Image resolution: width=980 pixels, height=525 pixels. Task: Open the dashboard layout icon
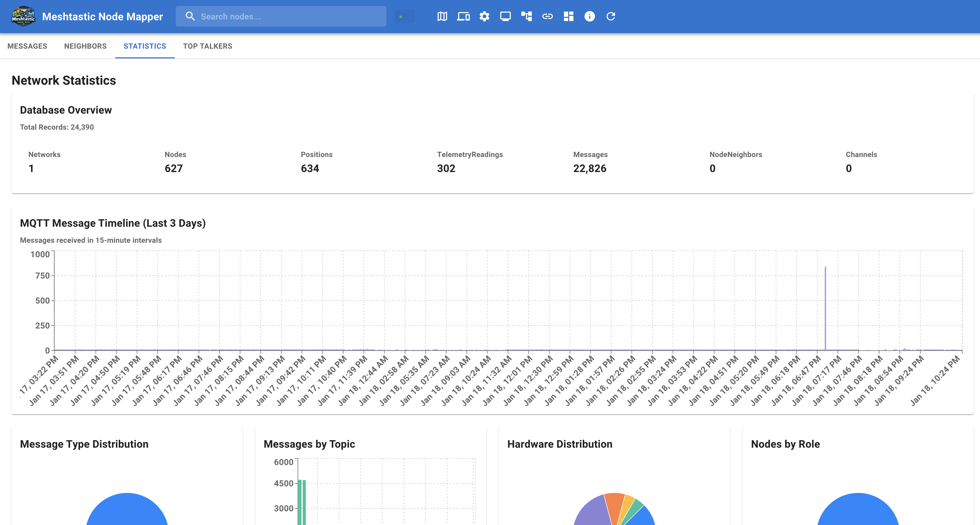point(568,16)
